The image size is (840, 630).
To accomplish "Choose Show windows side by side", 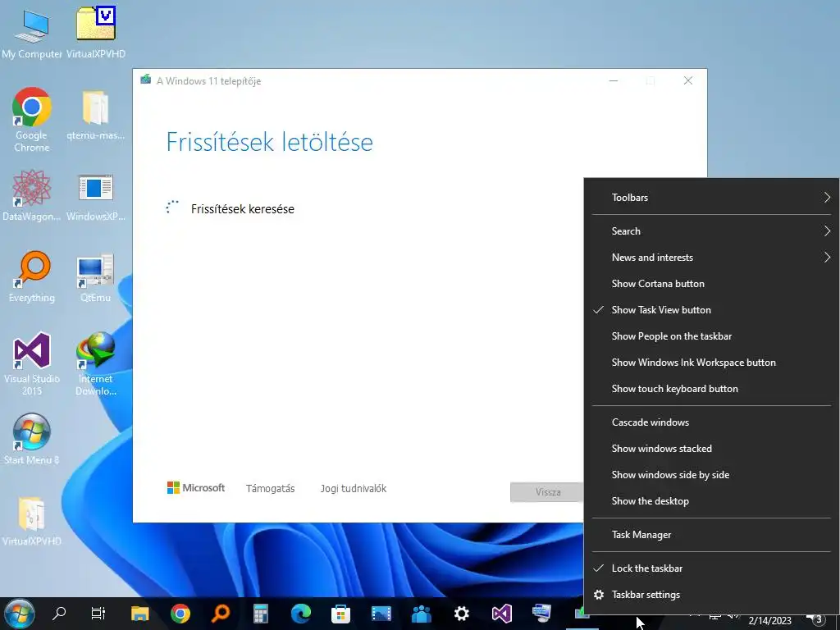I will [x=711, y=475].
